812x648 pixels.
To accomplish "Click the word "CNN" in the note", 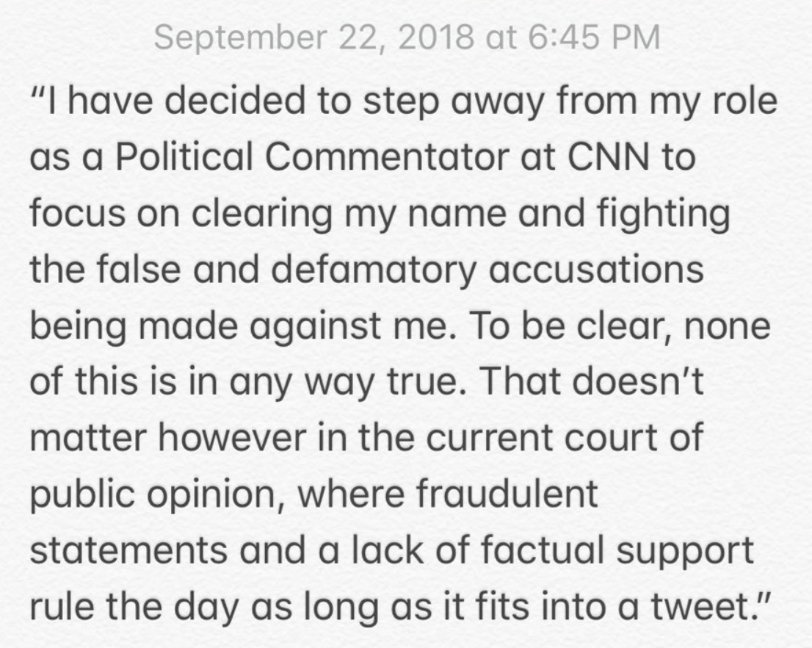I will [x=605, y=158].
